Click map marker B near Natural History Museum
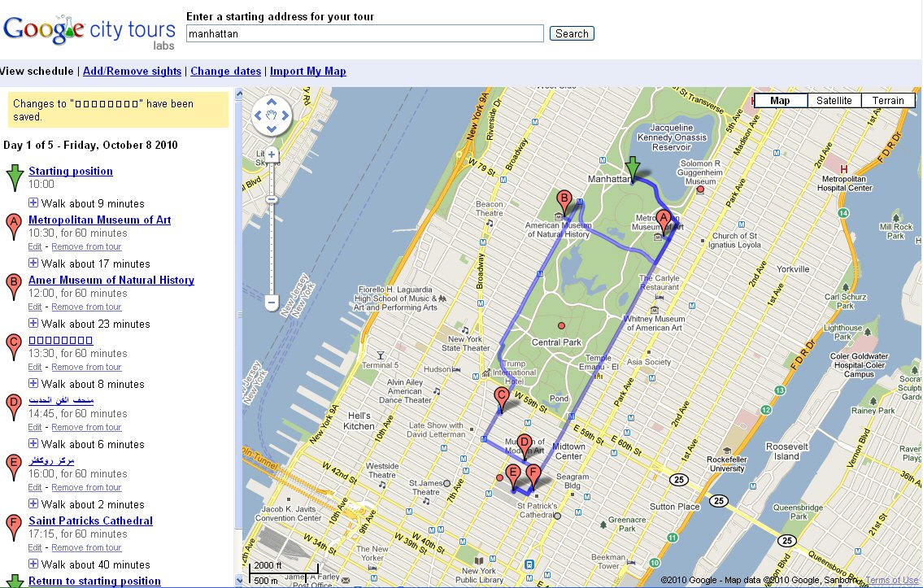 563,199
